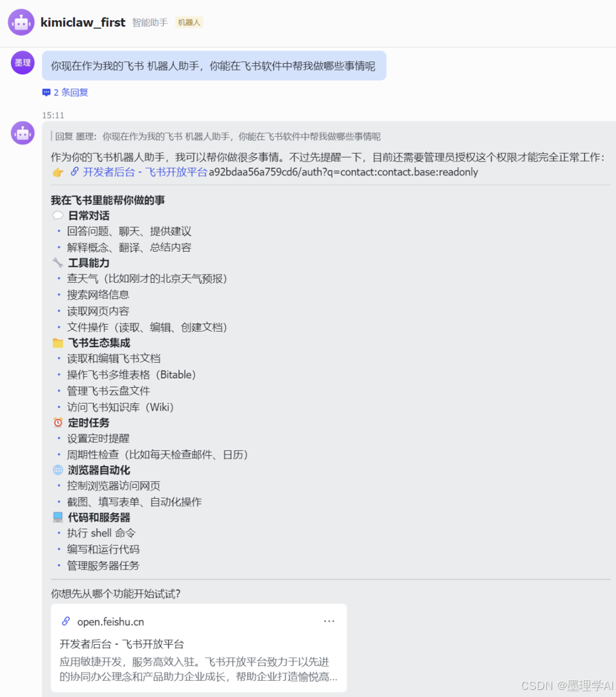Click the URL text containing contact.base:readonly
616x697 pixels.
pyautogui.click(x=344, y=172)
